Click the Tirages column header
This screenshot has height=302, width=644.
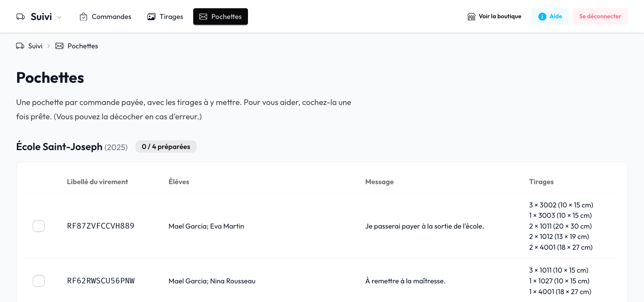[x=541, y=182]
